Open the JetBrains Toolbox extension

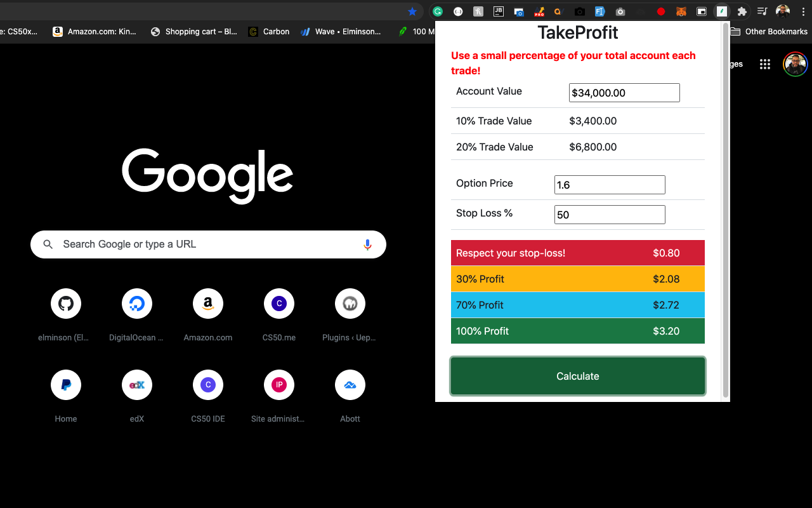pos(499,11)
